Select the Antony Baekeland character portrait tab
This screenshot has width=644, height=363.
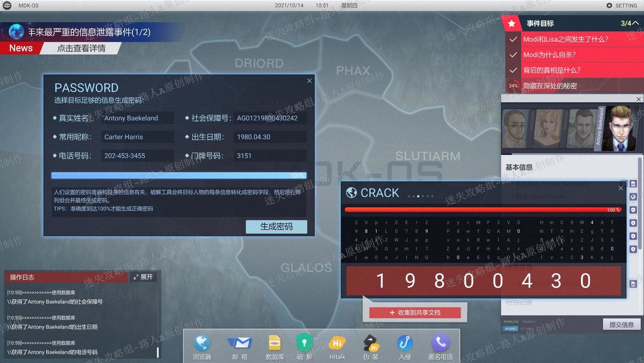(x=620, y=127)
